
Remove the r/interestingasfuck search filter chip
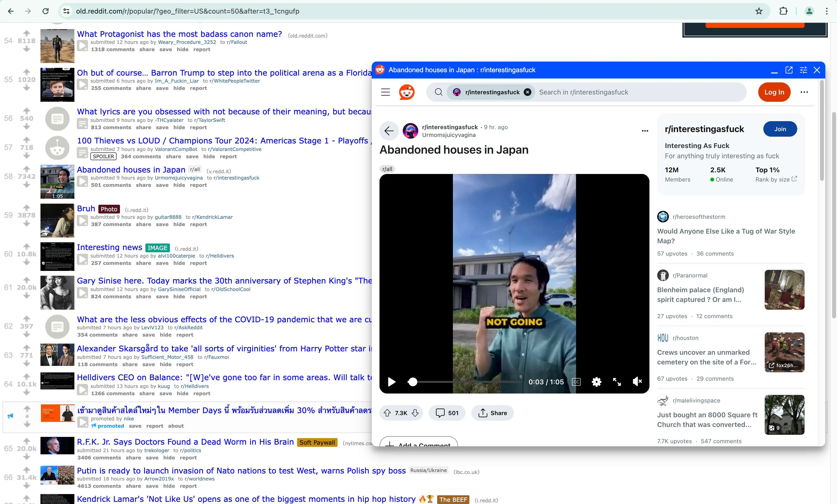point(527,92)
